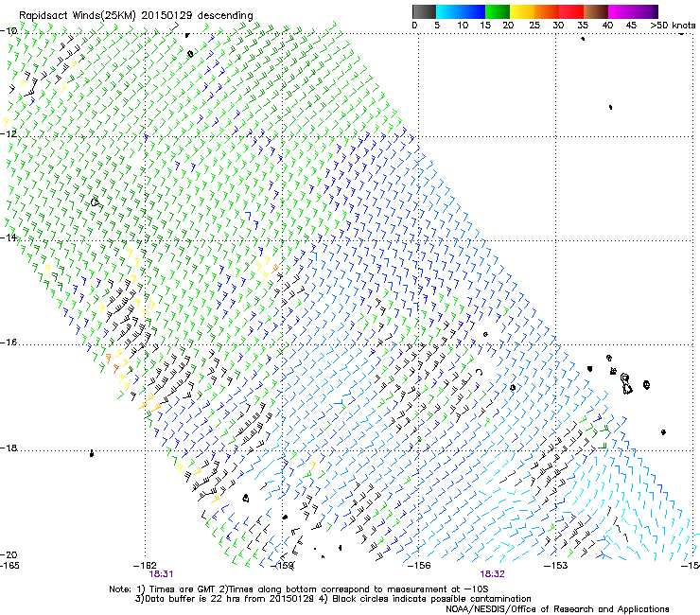Image resolution: width=700 pixels, height=615 pixels.
Task: Pick the red 30-35 knots legend segment
Action: click(571, 11)
